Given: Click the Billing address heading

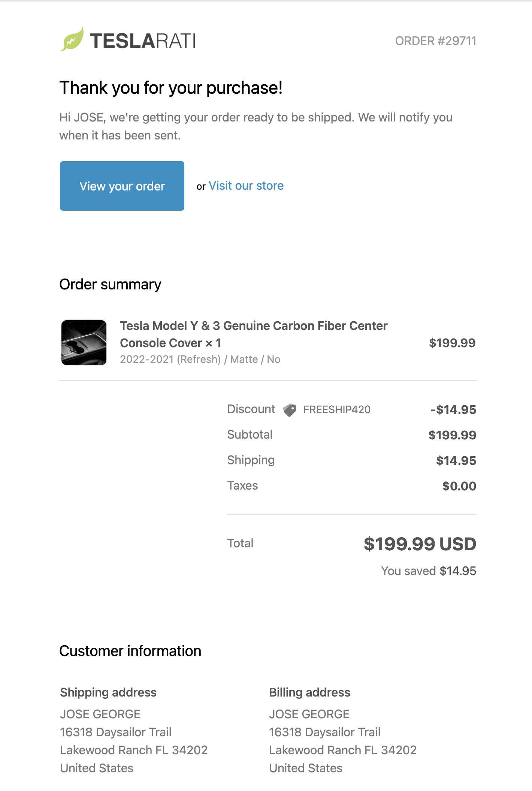Looking at the screenshot, I should pos(310,692).
